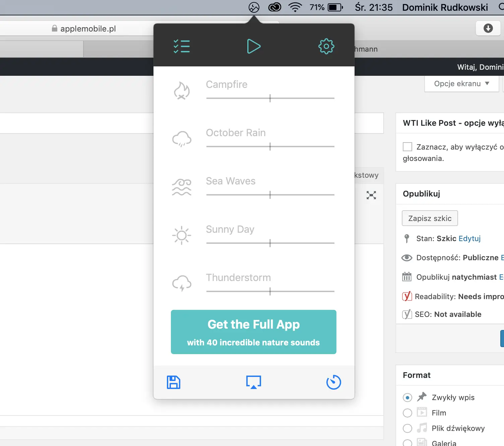Open the sound presets checklist icon
This screenshot has width=504, height=446.
182,46
